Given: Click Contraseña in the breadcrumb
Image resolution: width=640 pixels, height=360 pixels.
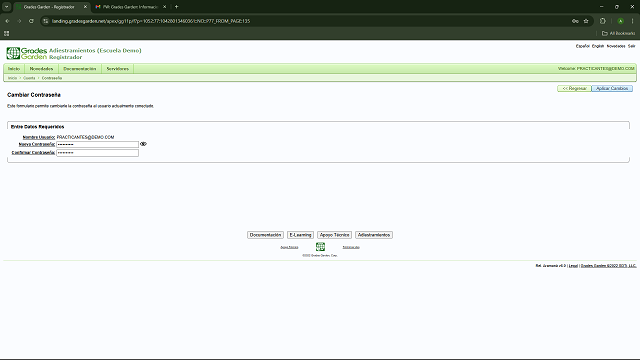Looking at the screenshot, I should 52,78.
